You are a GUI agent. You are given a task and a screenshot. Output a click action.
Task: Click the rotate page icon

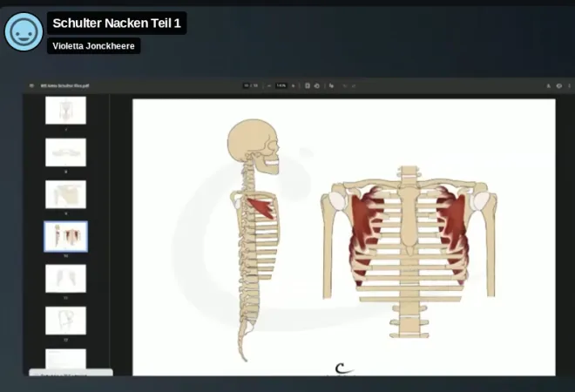click(x=316, y=86)
